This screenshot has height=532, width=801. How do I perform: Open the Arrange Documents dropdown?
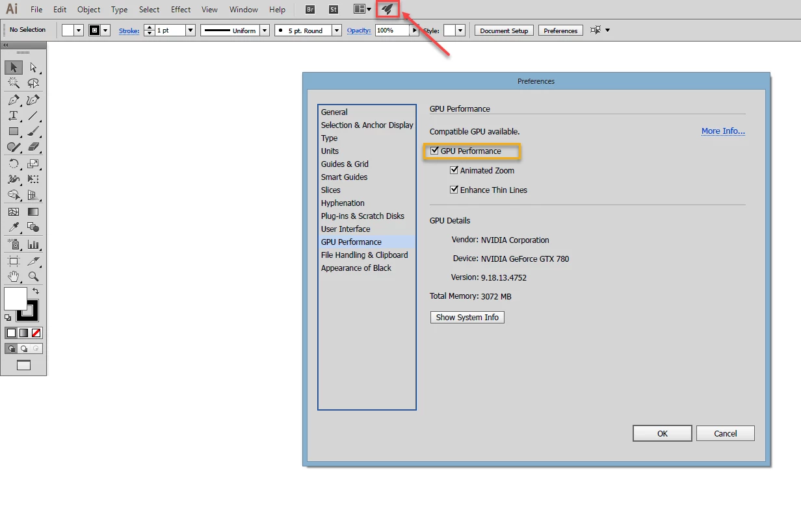pos(363,10)
